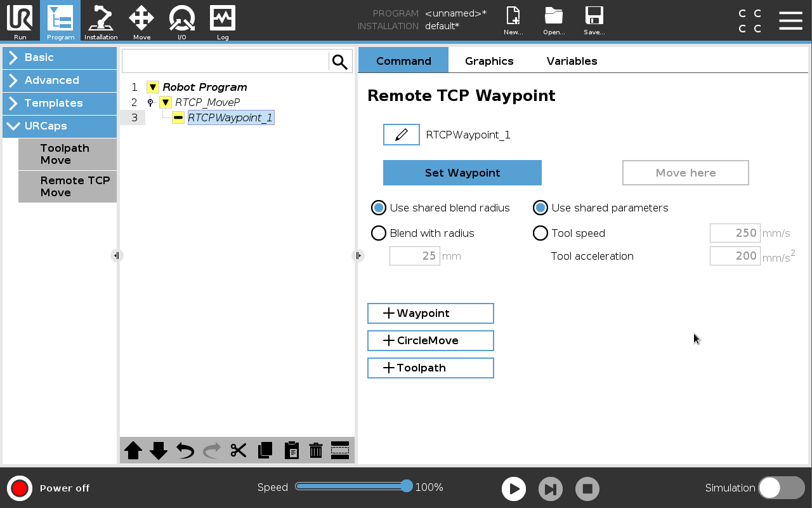
Task: Click the scissors cut icon
Action: (x=239, y=451)
